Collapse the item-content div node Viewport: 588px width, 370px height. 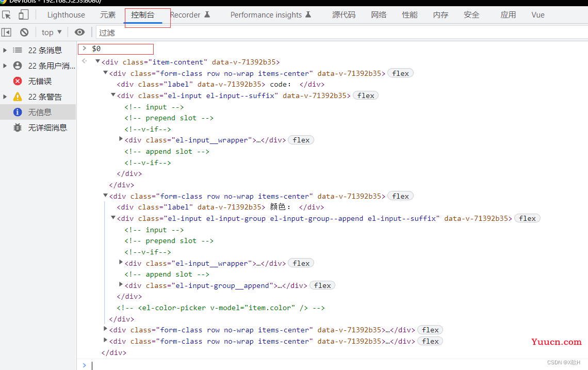click(x=97, y=61)
